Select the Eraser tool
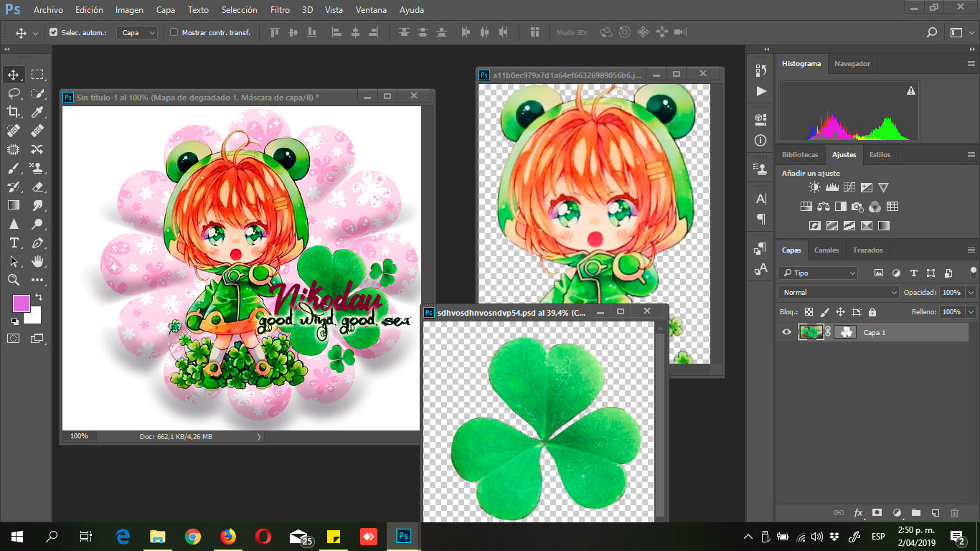980x551 pixels. point(37,187)
